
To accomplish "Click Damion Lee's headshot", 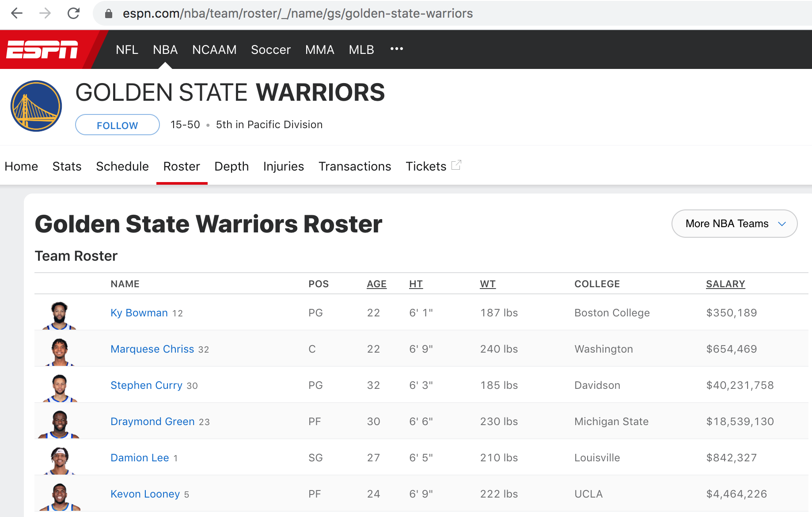I will 60,460.
